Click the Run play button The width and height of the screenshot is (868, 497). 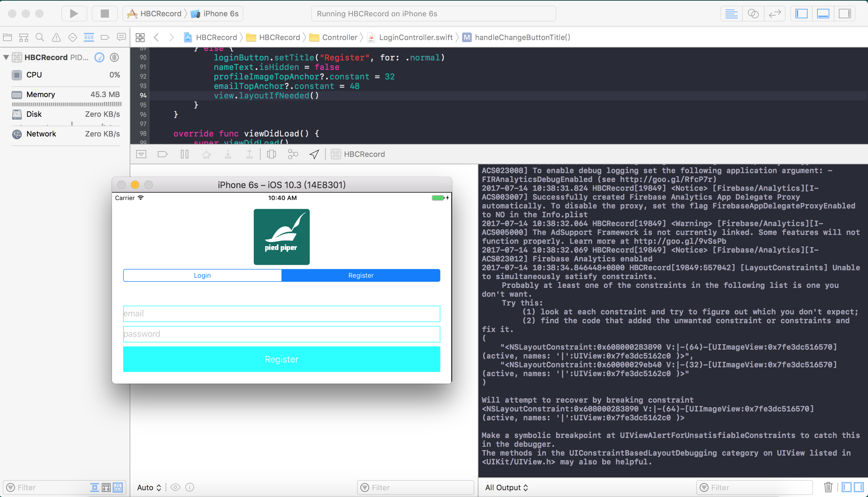(x=74, y=14)
